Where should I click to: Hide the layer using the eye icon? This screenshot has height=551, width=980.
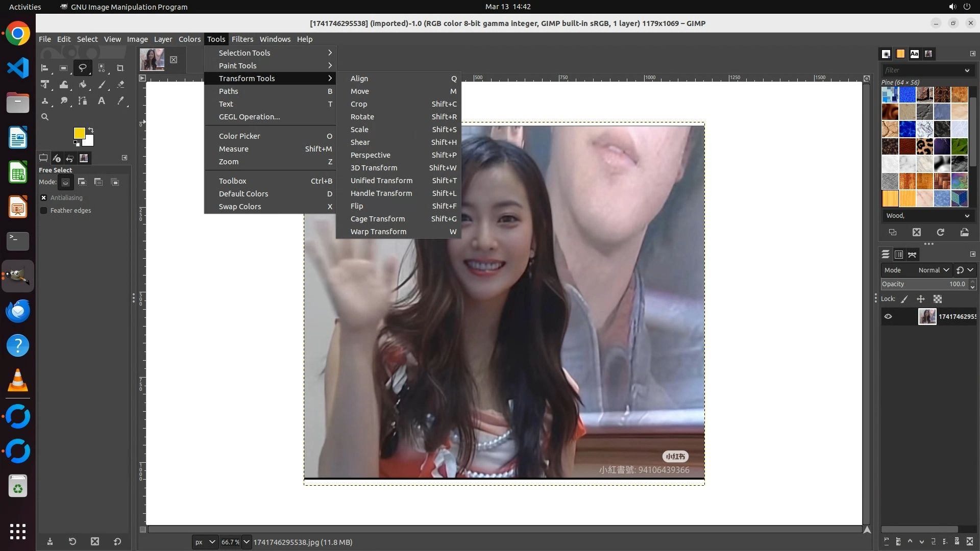coord(888,317)
